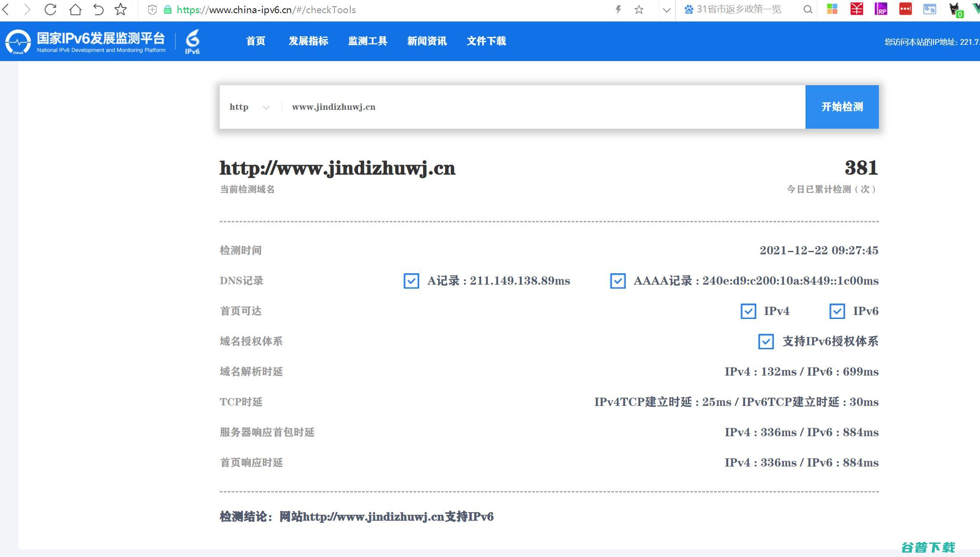Click the TCP时延 value line
The height and width of the screenshot is (557, 980).
[x=737, y=402]
